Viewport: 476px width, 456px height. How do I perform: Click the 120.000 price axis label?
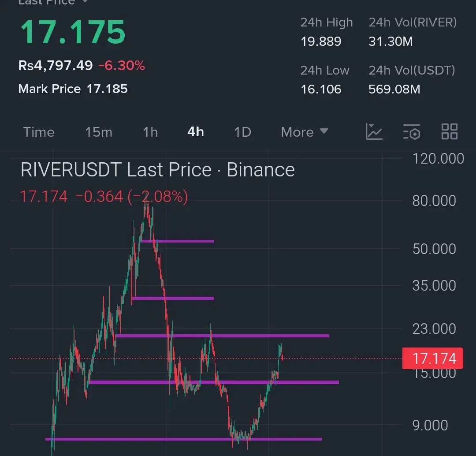[438, 159]
